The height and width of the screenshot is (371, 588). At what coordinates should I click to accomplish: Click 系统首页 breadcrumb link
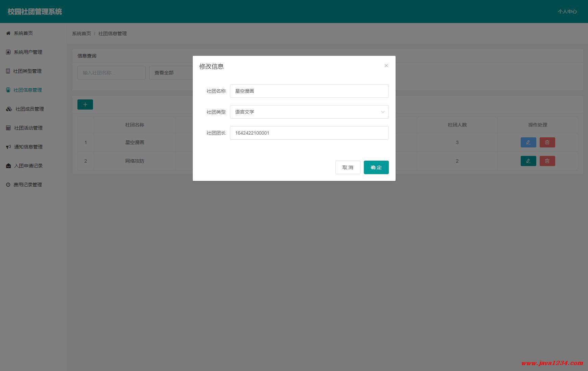pyautogui.click(x=81, y=33)
